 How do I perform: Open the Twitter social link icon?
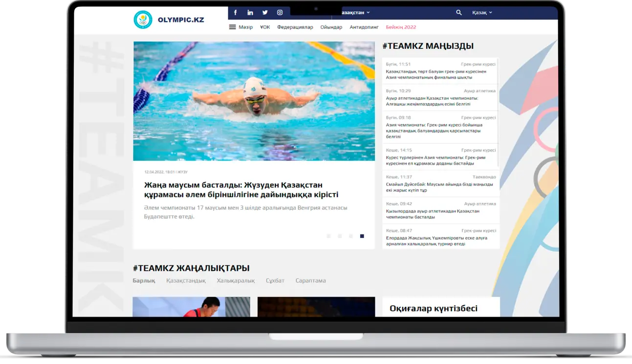tap(265, 13)
